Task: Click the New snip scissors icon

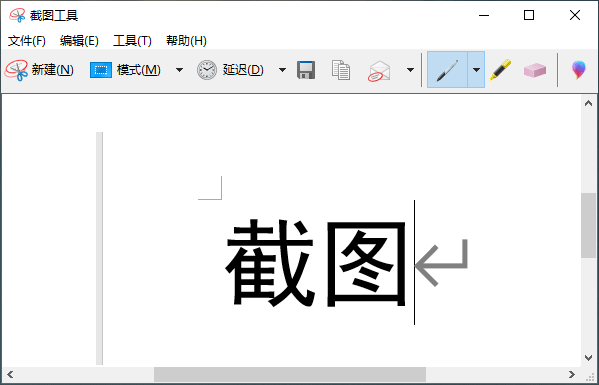Action: (16, 70)
